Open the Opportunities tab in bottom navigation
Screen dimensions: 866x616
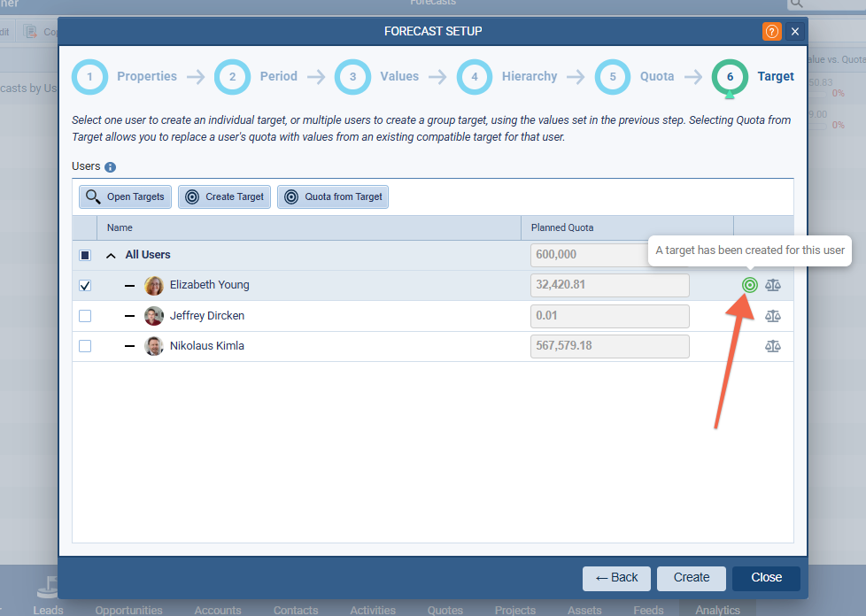pyautogui.click(x=128, y=610)
